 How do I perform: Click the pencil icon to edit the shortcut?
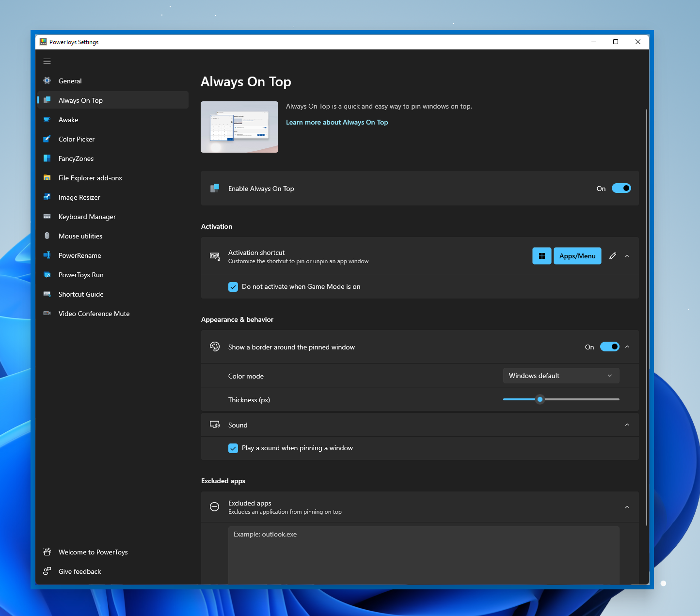[612, 256]
